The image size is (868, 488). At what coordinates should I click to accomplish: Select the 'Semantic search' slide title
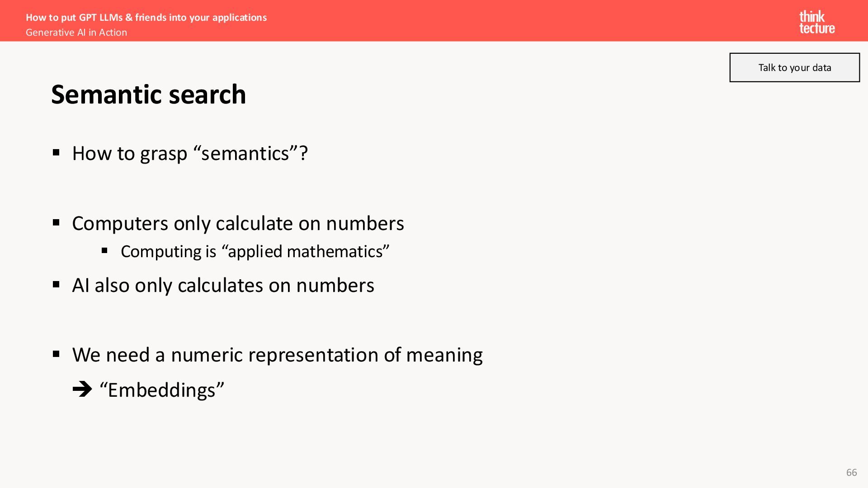click(149, 94)
